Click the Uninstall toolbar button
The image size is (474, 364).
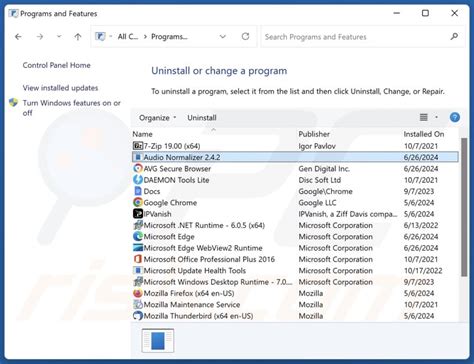[202, 118]
